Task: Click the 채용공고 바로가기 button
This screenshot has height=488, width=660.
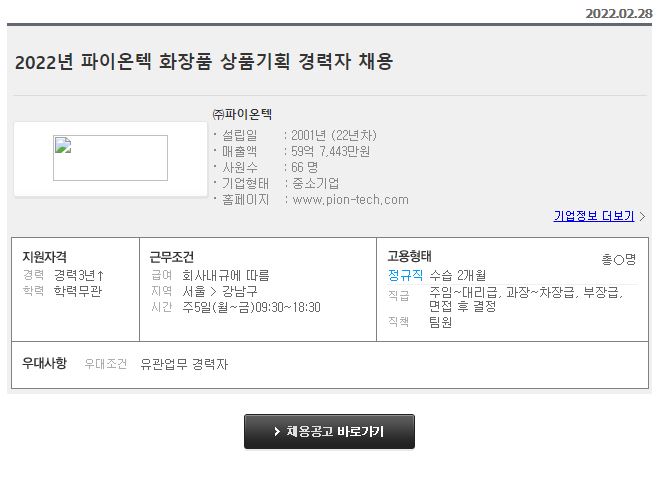Action: click(329, 432)
